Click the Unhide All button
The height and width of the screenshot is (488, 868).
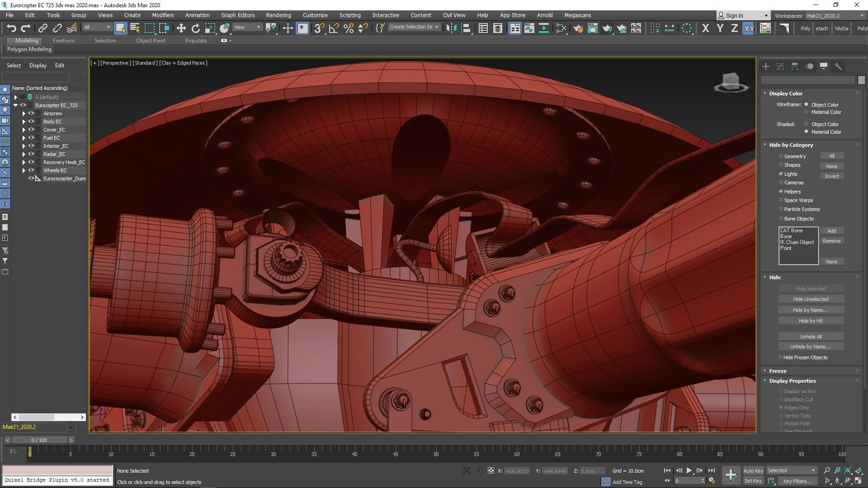810,337
